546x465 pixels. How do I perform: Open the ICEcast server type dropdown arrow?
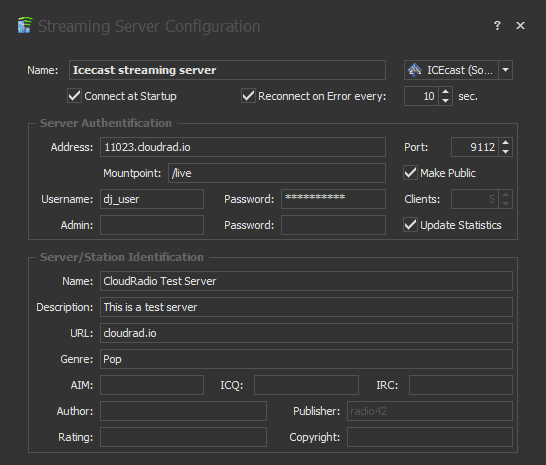tap(506, 70)
